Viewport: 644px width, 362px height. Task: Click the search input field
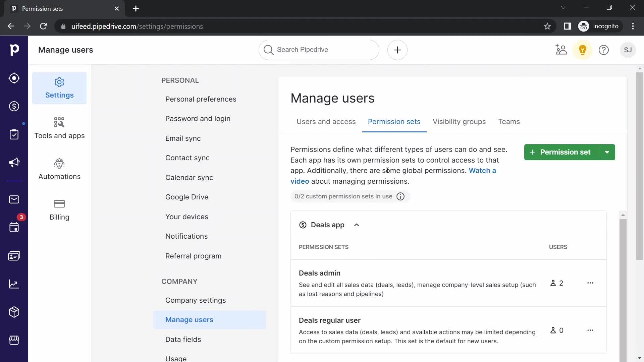coord(319,50)
